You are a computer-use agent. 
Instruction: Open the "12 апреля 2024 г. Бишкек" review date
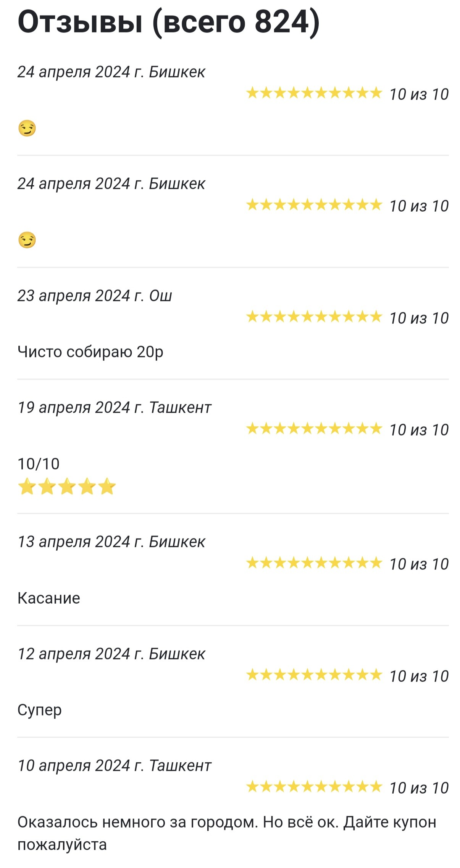click(111, 654)
